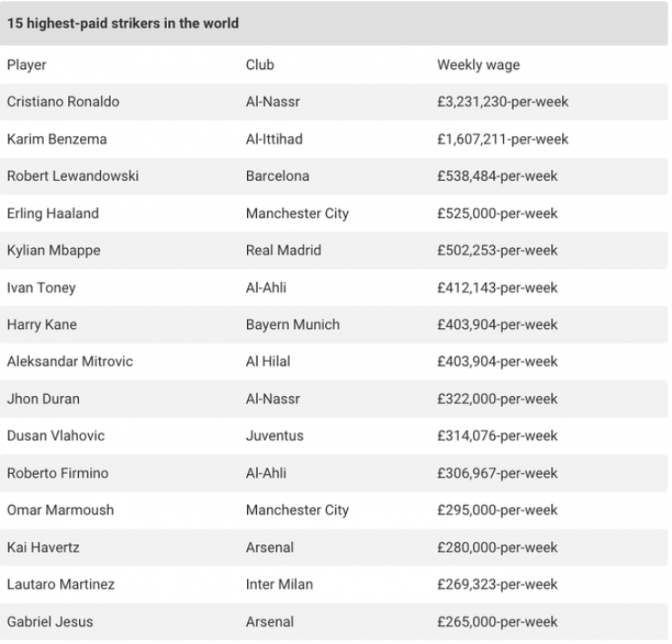The width and height of the screenshot is (672, 644).
Task: Click the table title about highest-paid strikers
Action: pos(123,23)
